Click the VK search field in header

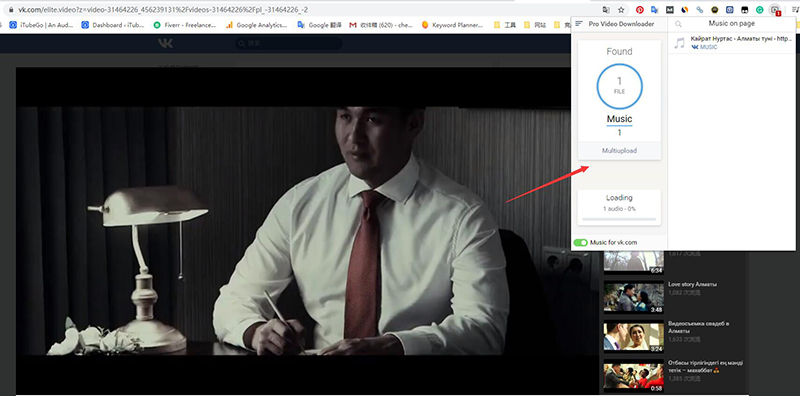coord(289,43)
